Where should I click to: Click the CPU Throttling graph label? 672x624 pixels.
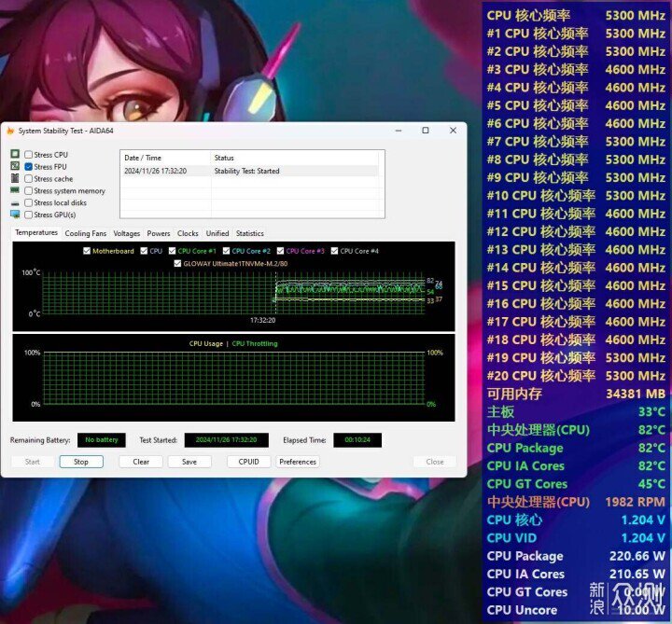click(255, 343)
